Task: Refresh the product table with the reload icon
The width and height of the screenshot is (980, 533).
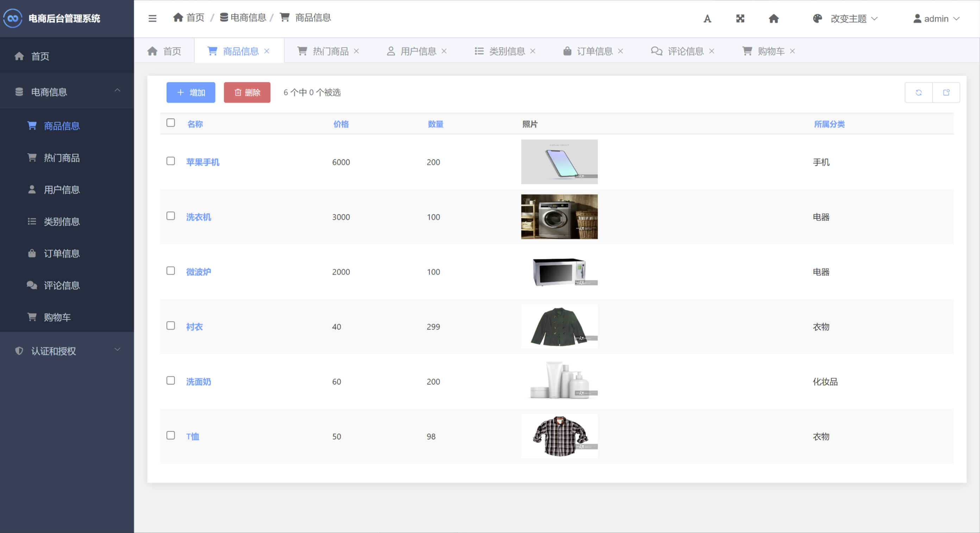Action: coord(918,92)
